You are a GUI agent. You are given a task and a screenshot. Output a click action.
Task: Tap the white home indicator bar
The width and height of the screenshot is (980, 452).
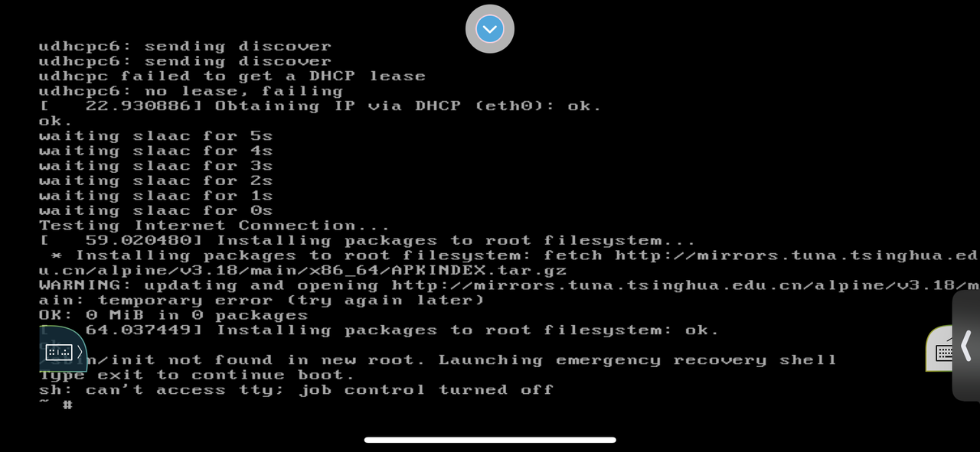click(x=490, y=440)
